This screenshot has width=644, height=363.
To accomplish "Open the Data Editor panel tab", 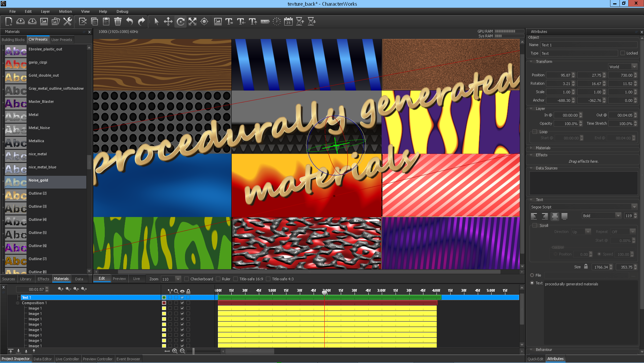I will click(43, 359).
